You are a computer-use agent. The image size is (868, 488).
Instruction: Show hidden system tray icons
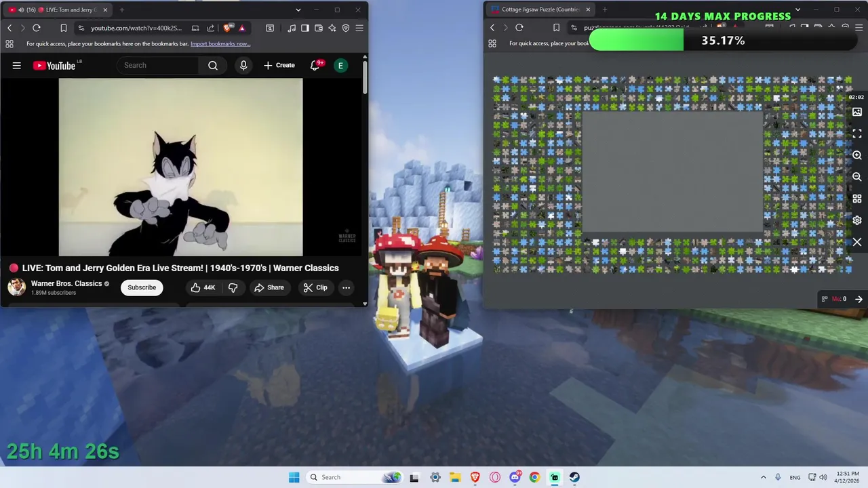coord(763,477)
